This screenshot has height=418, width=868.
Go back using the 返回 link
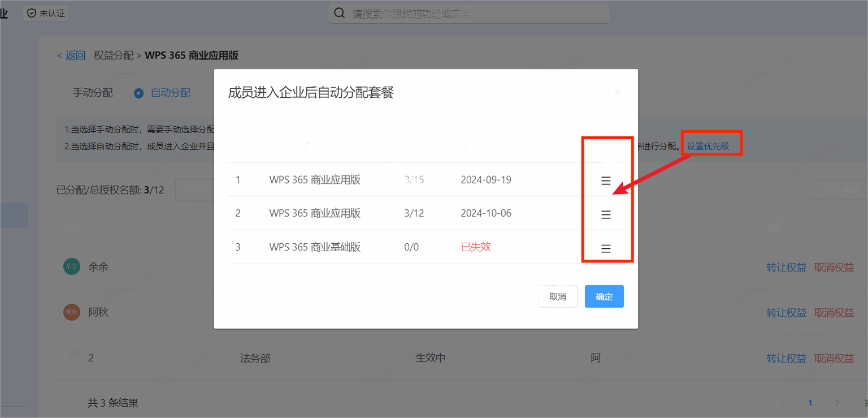pos(71,55)
